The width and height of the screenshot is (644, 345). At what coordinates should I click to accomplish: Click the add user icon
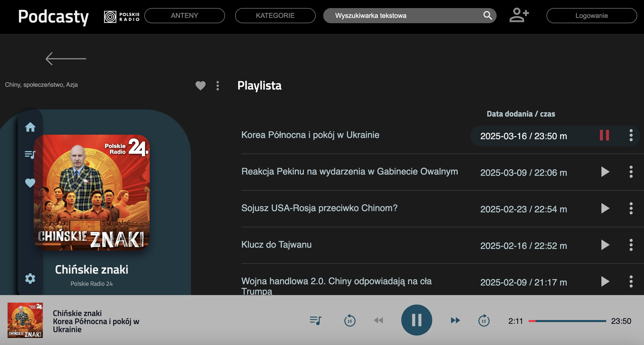pos(519,15)
